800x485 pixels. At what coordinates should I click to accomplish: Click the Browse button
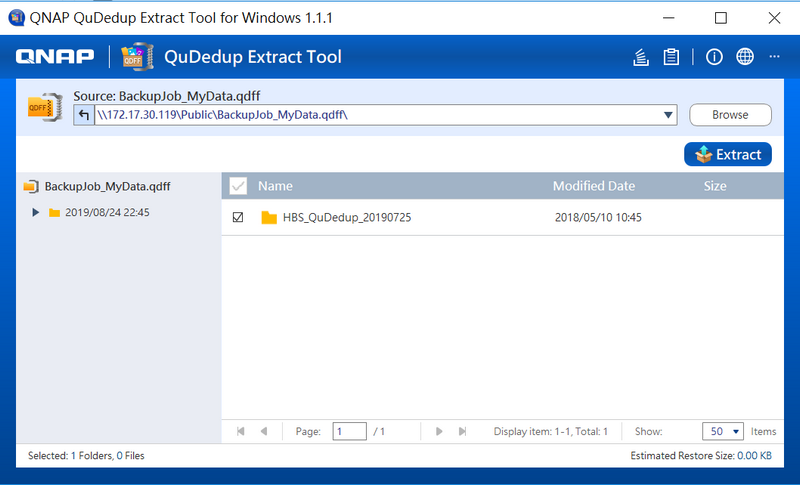730,115
